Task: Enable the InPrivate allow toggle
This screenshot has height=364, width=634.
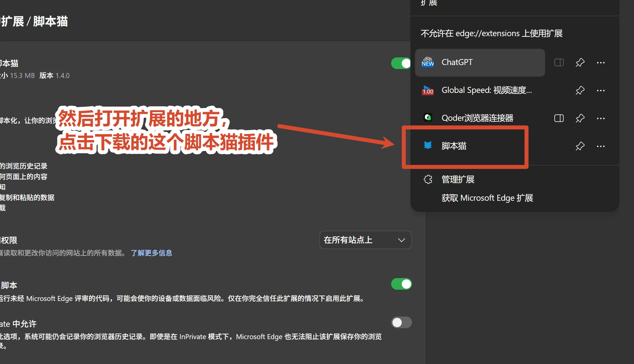Action: (401, 323)
